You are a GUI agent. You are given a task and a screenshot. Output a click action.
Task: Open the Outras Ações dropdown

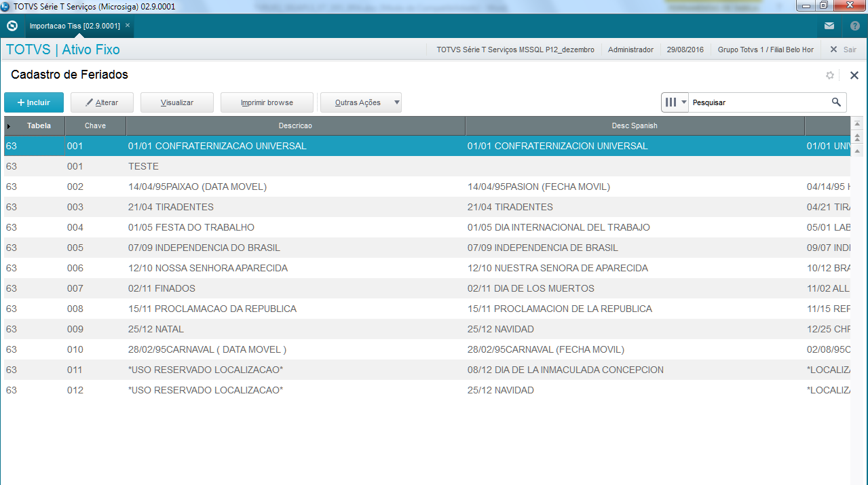[x=361, y=102]
